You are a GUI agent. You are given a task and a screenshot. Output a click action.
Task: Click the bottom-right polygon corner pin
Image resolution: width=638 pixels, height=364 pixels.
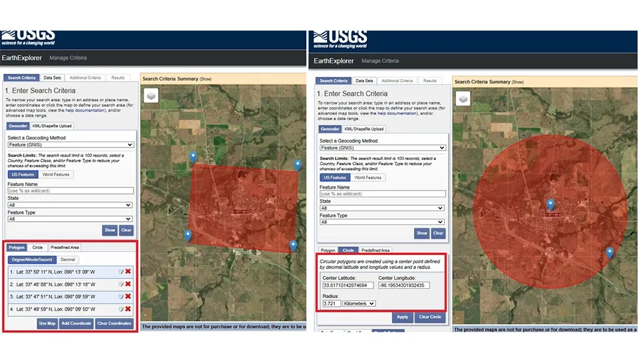[x=293, y=246]
